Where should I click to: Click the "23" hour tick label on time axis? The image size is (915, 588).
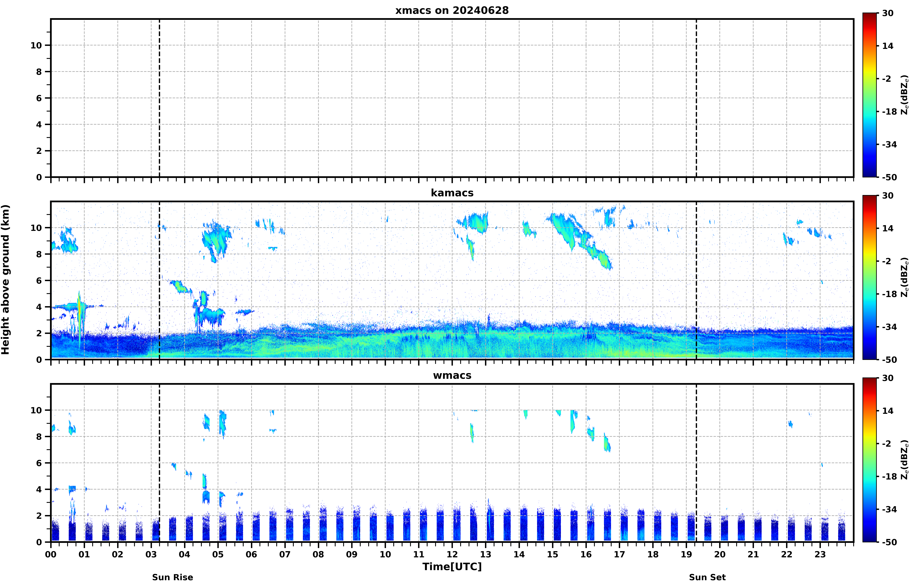tap(820, 554)
